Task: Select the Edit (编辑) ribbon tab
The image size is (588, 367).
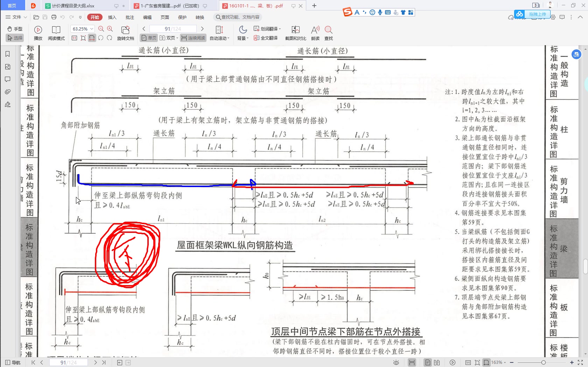Action: 147,17
